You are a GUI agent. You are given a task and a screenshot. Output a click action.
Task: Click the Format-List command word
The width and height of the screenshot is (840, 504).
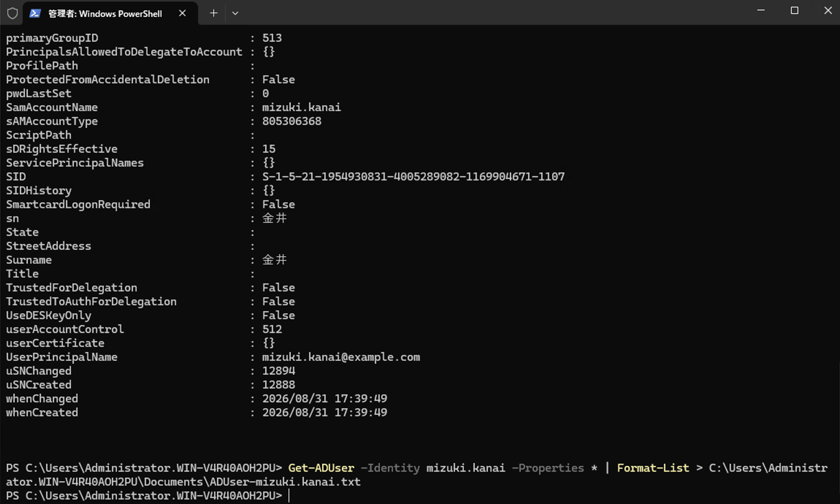(653, 468)
